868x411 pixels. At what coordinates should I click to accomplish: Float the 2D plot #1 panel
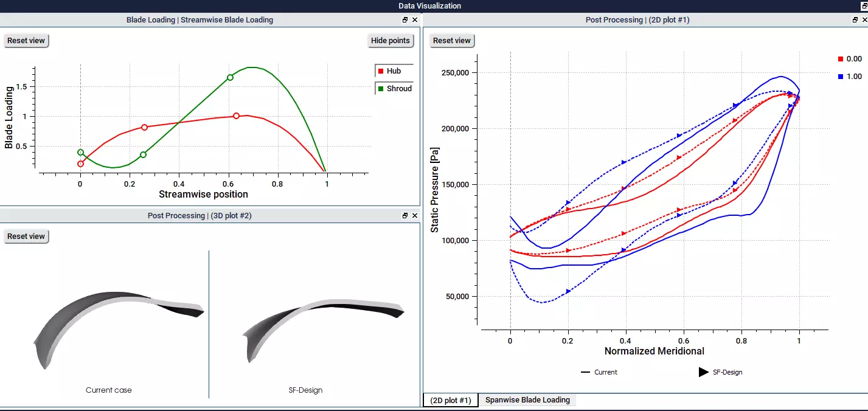click(x=855, y=20)
